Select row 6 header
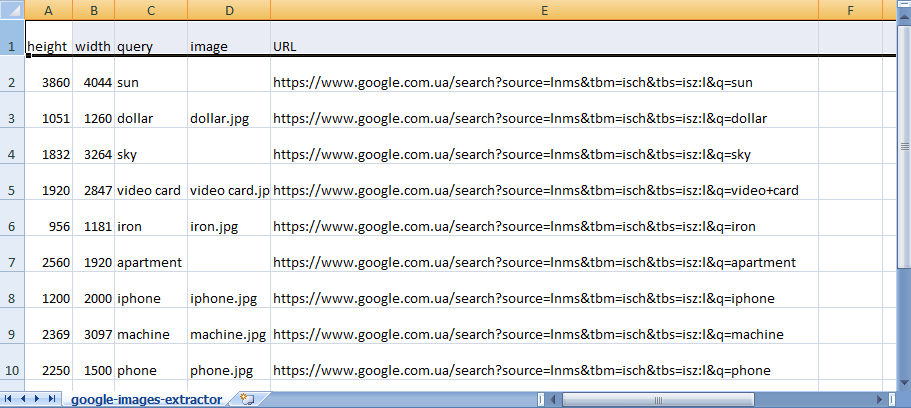The width and height of the screenshot is (911, 408). coord(12,219)
